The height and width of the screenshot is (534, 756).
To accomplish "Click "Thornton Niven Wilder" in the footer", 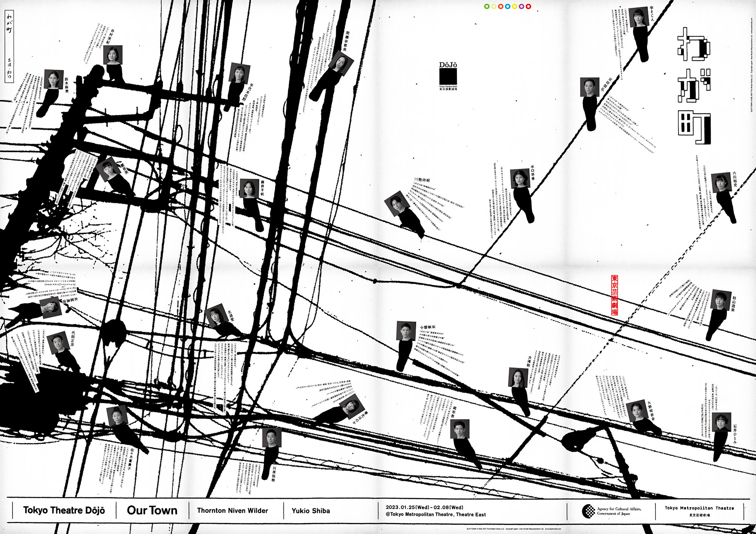I will point(232,511).
